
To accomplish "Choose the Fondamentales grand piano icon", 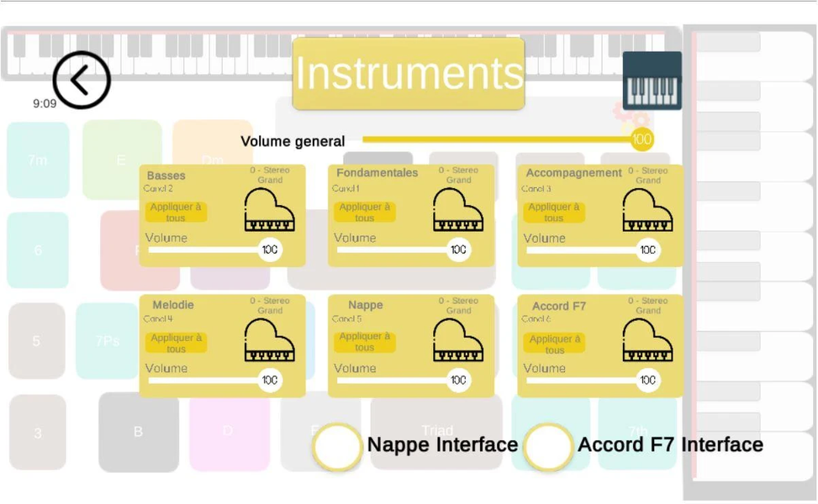I will (458, 211).
